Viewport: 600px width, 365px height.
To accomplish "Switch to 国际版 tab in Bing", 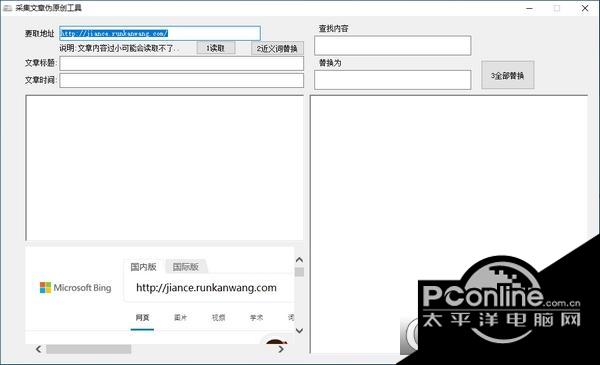I will pos(186,267).
